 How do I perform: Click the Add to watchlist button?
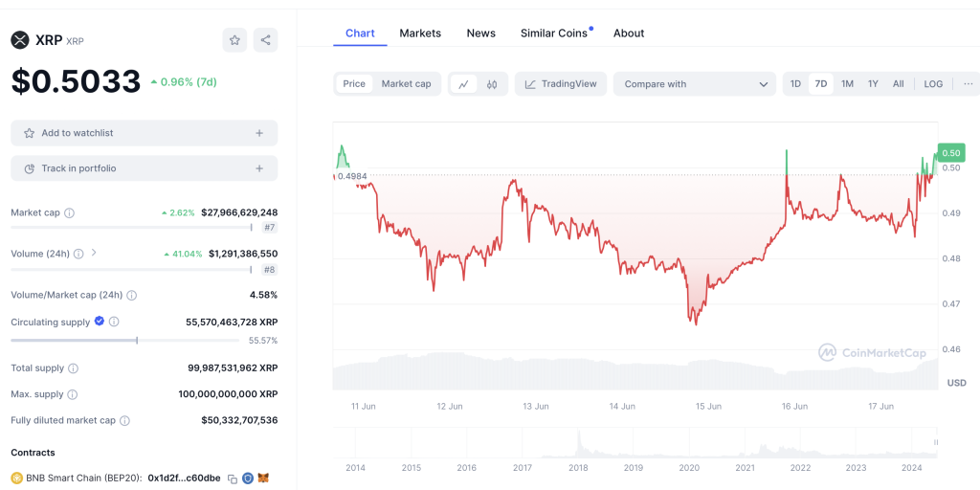click(x=145, y=133)
